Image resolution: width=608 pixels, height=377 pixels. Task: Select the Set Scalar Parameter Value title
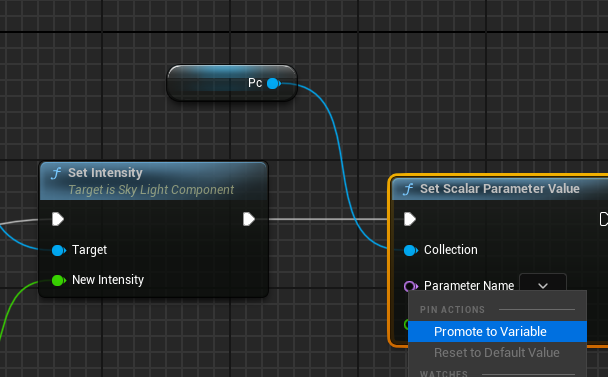500,189
